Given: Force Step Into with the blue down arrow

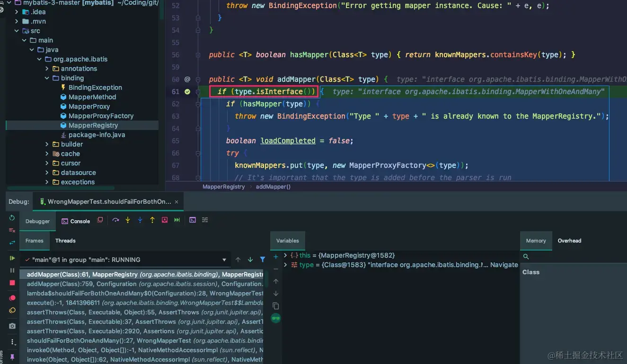Looking at the screenshot, I should pos(140,220).
